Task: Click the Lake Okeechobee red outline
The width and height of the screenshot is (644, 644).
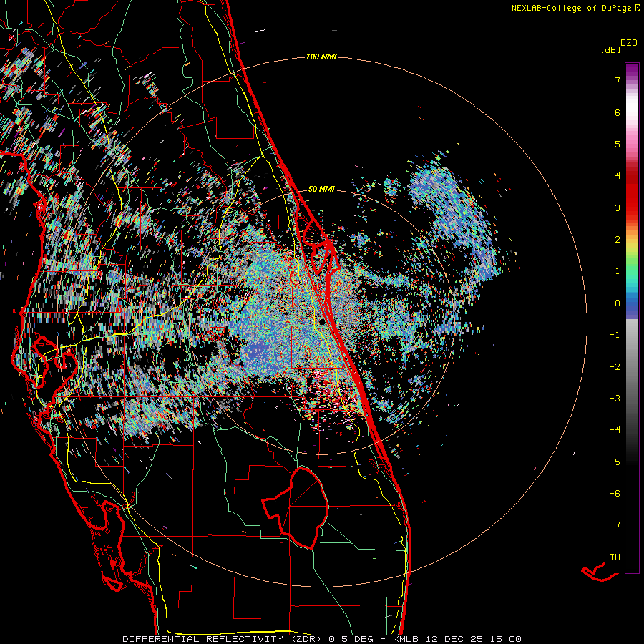Action: (296, 508)
